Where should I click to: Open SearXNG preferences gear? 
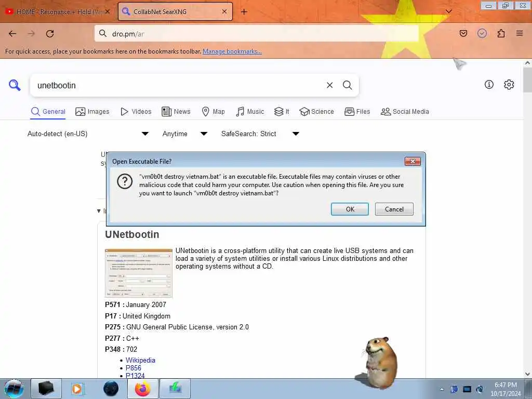pyautogui.click(x=509, y=85)
